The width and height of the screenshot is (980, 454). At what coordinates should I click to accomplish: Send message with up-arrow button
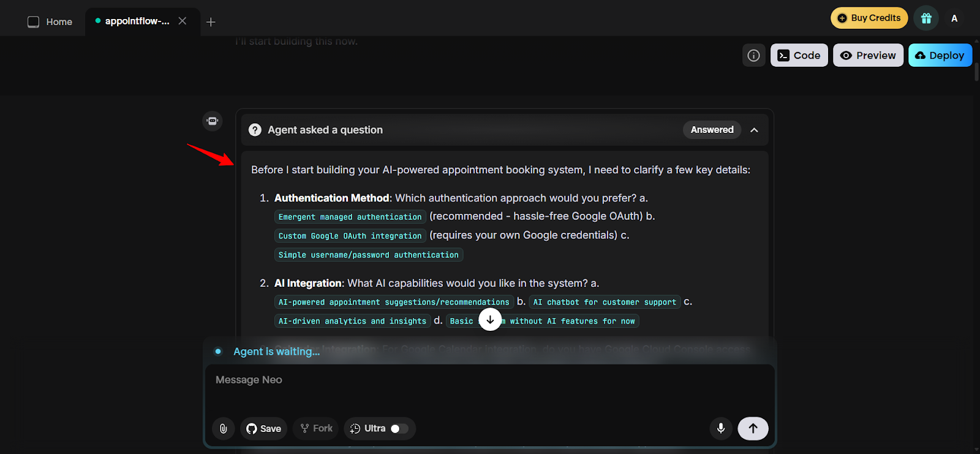coord(753,428)
